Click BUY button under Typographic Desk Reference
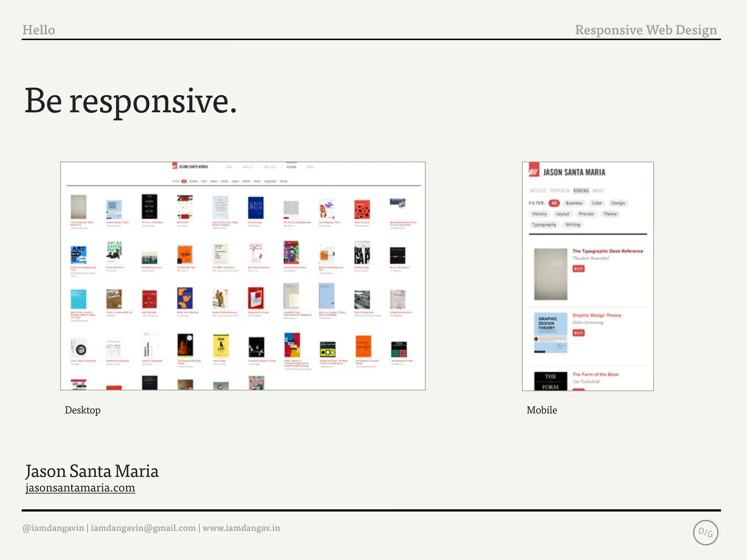Screen dimensions: 747x560 pos(578,269)
